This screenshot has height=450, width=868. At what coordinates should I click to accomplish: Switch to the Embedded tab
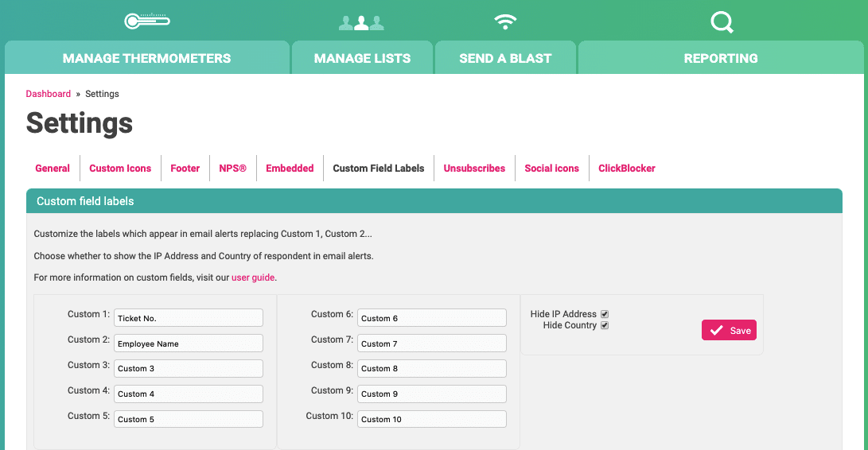point(290,169)
